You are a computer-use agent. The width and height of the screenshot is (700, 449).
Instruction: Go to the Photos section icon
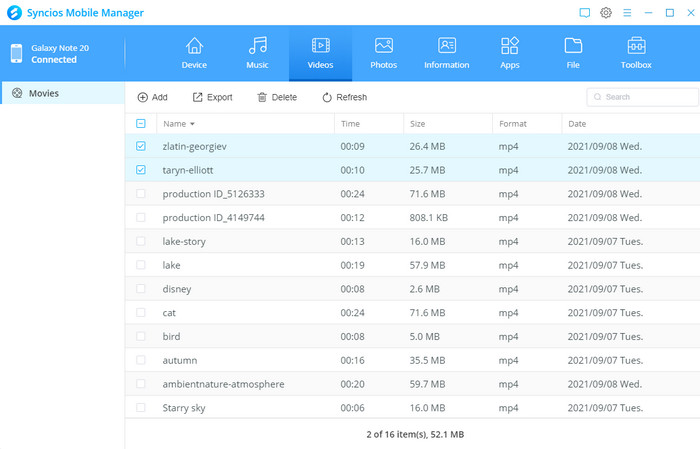click(x=383, y=47)
